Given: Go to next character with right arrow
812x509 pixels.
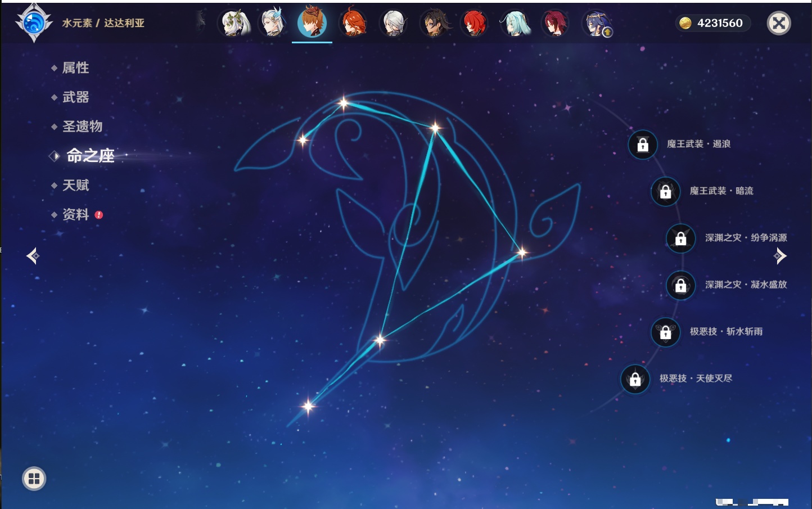Looking at the screenshot, I should (780, 256).
